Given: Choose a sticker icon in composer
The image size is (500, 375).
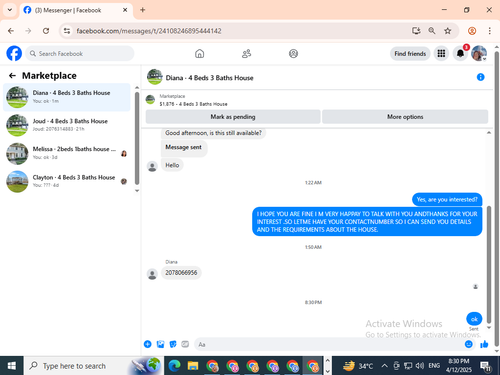Looking at the screenshot, I should pos(173,344).
